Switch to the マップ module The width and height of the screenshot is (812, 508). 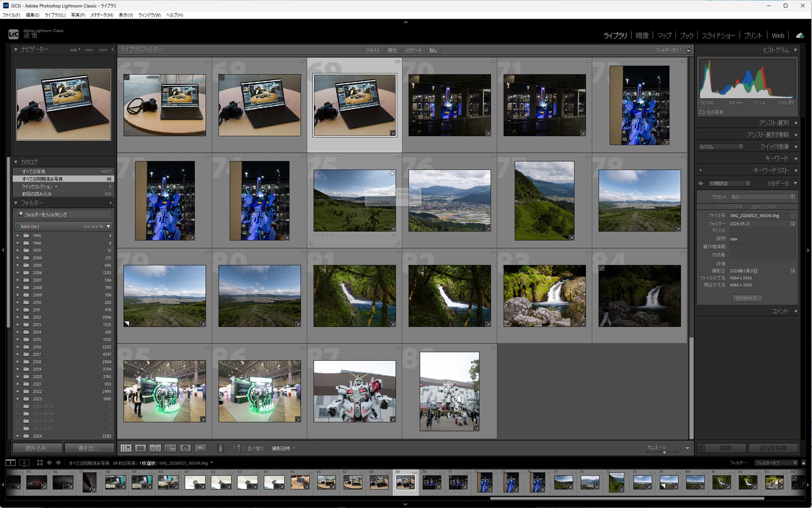pyautogui.click(x=664, y=36)
